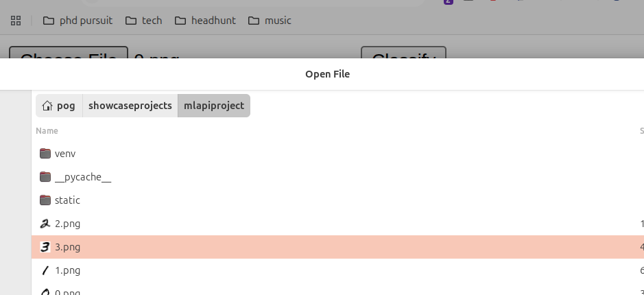Image resolution: width=644 pixels, height=295 pixels.
Task: Click the home icon in pog breadcrumb
Action: click(x=47, y=106)
